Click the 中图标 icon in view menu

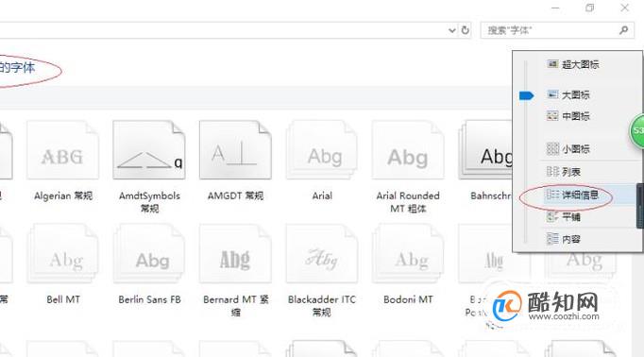(x=552, y=116)
